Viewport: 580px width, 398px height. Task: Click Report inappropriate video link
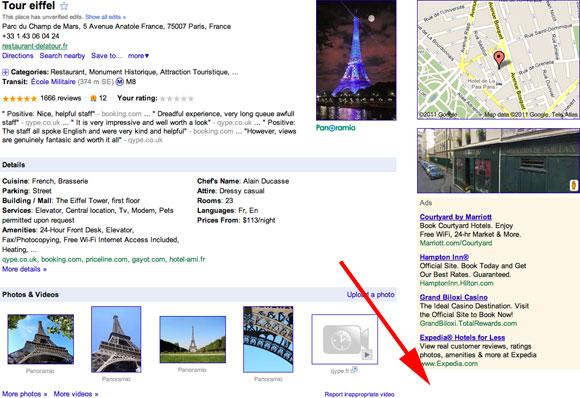click(360, 395)
